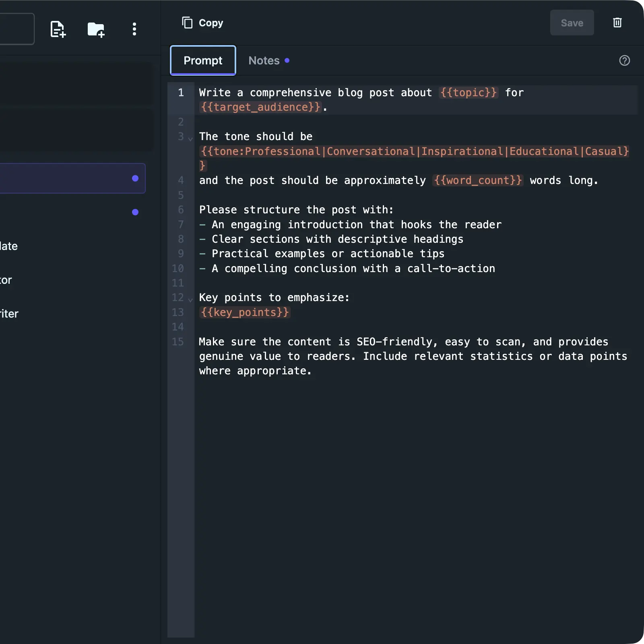Collapse the fold chevron at line 12

tap(190, 299)
